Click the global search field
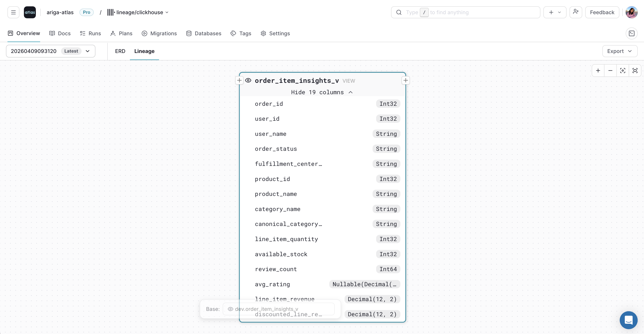Viewport: 644px width, 334px height. tap(465, 12)
